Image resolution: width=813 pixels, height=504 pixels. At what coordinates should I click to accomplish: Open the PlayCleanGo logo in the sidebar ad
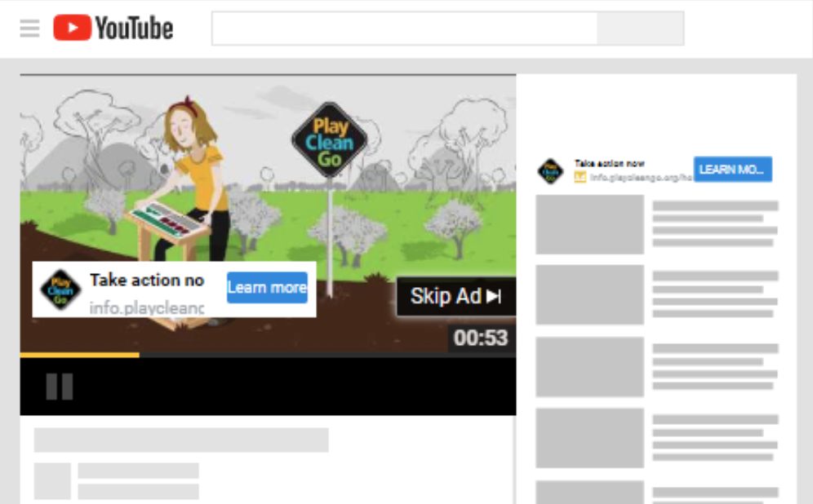[551, 171]
